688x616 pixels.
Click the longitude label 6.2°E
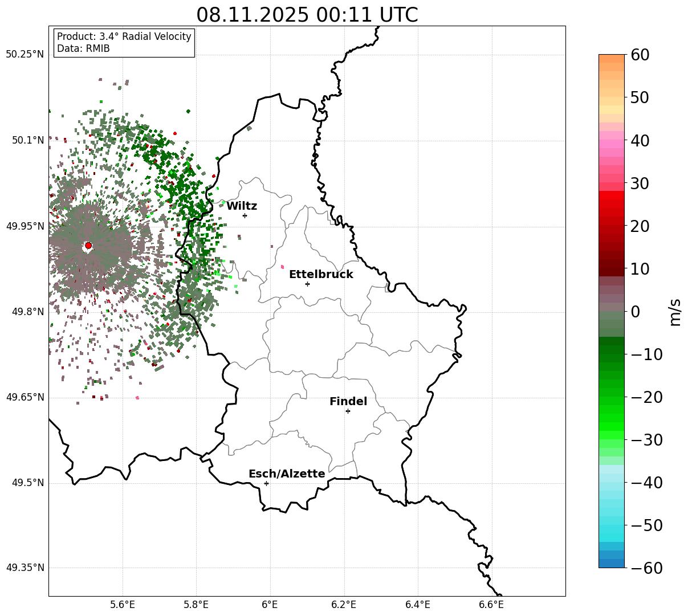click(344, 605)
